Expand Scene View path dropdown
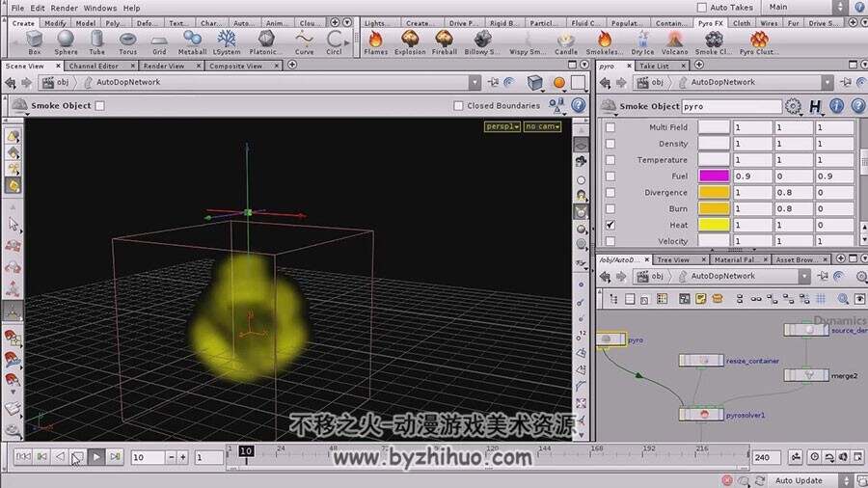The height and width of the screenshot is (488, 868). point(475,82)
